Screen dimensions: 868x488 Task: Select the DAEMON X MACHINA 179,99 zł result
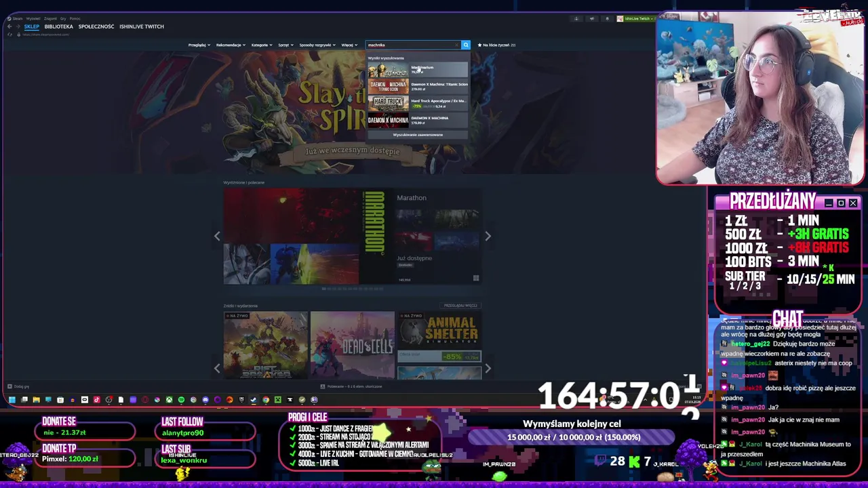418,120
